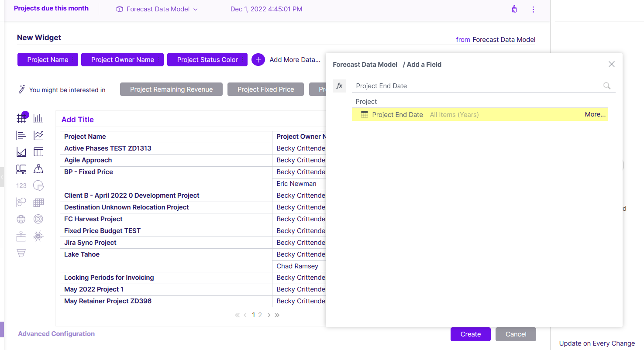Viewport: 644px width, 350px height.
Task: Pick the line chart widget type
Action: click(x=38, y=135)
